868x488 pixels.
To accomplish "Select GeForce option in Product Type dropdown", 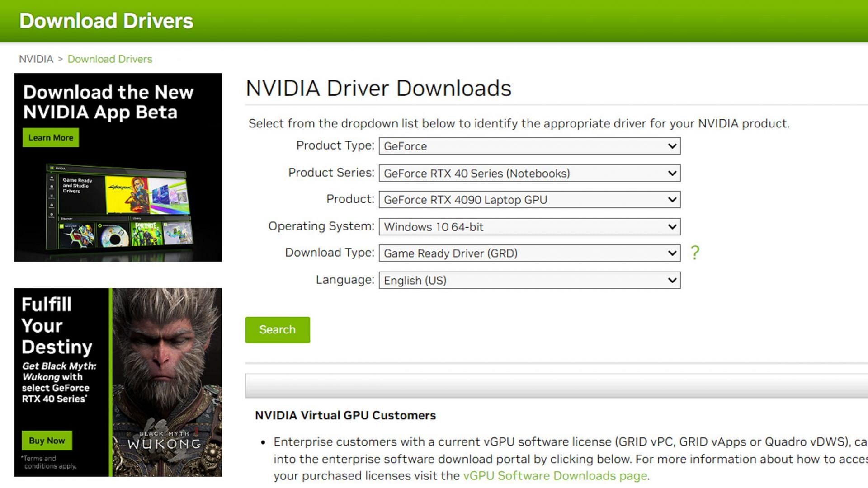I will coord(529,146).
